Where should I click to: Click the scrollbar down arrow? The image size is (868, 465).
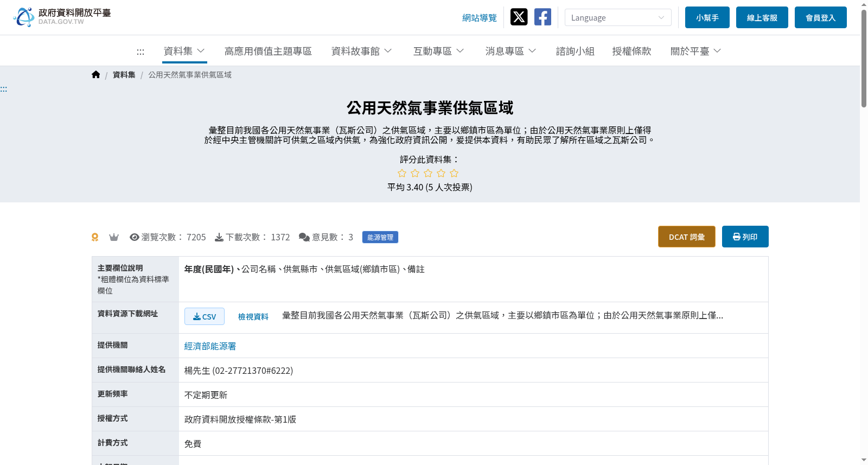(864, 460)
